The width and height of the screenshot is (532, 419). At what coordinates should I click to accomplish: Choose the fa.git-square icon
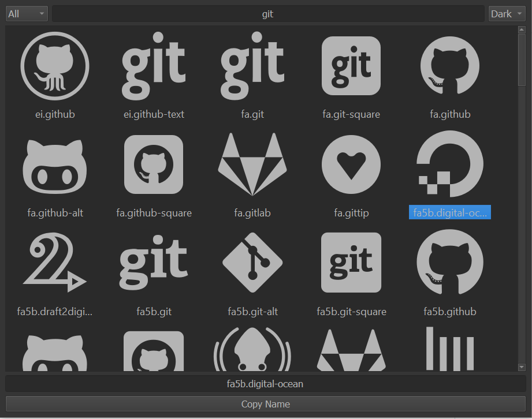click(351, 66)
